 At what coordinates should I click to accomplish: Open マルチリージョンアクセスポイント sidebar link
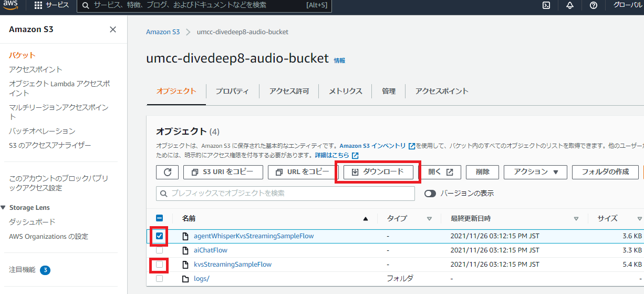(x=59, y=112)
